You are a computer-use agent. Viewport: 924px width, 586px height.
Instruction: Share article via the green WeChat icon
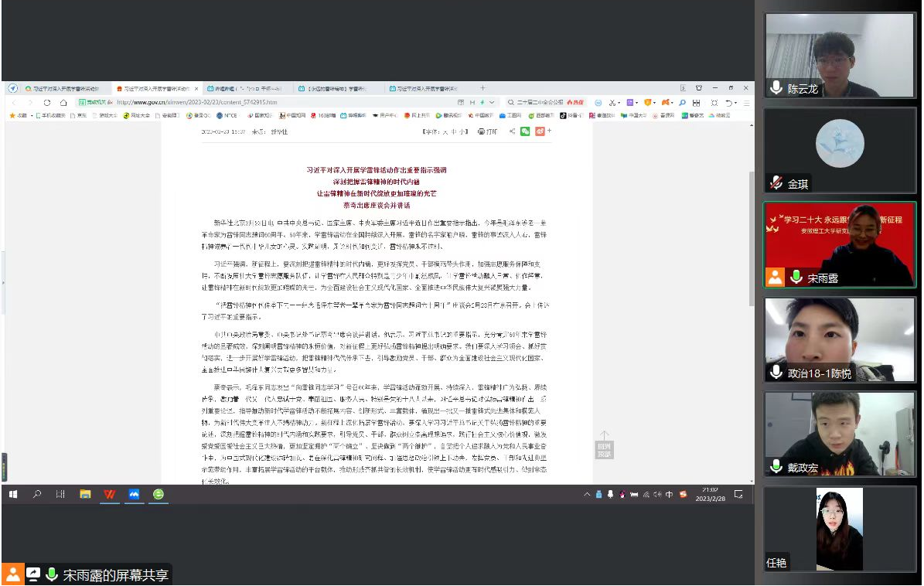525,131
